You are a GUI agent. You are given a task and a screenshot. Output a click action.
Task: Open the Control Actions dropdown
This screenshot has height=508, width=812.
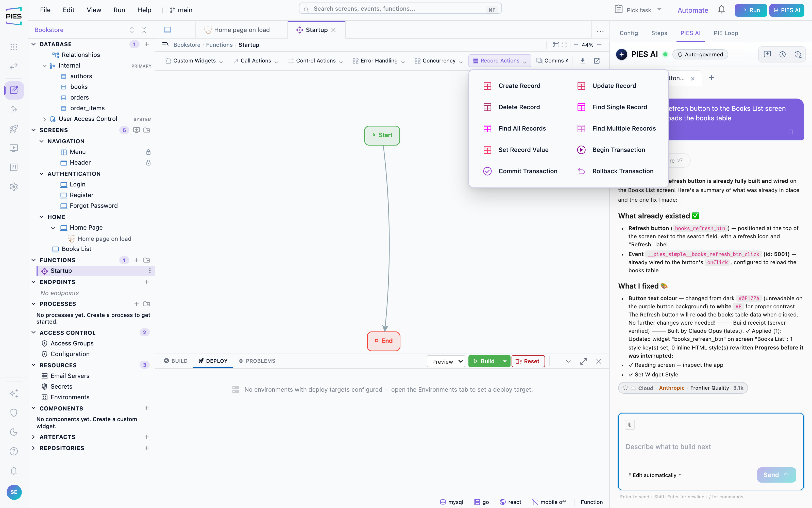tap(315, 61)
